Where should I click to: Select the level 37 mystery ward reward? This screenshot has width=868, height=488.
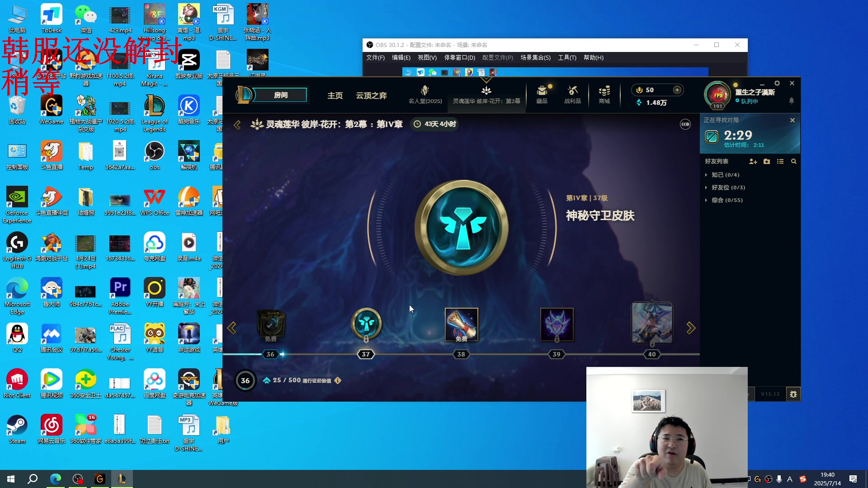[366, 324]
